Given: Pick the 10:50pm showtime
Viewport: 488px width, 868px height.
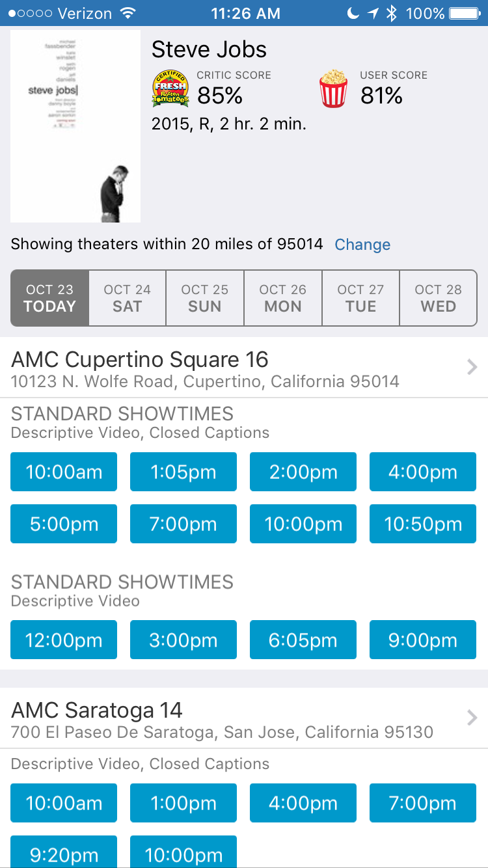Looking at the screenshot, I should coord(423,524).
